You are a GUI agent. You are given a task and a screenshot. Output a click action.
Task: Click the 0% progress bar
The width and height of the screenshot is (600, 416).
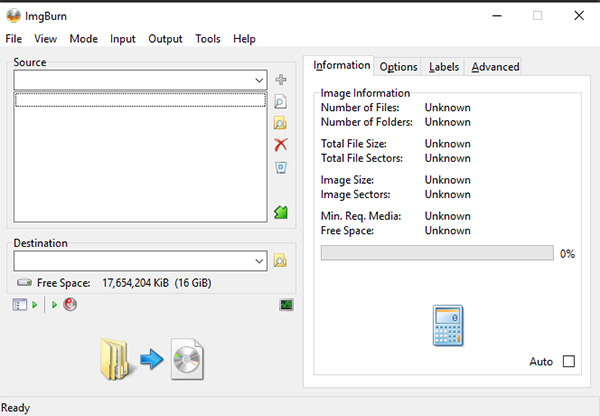click(x=437, y=253)
